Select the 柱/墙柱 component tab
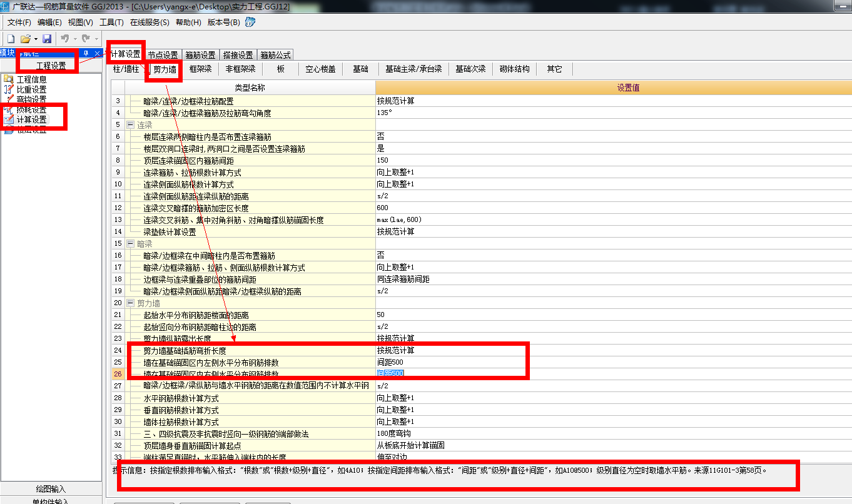Screen dimensions: 852x504 126,69
